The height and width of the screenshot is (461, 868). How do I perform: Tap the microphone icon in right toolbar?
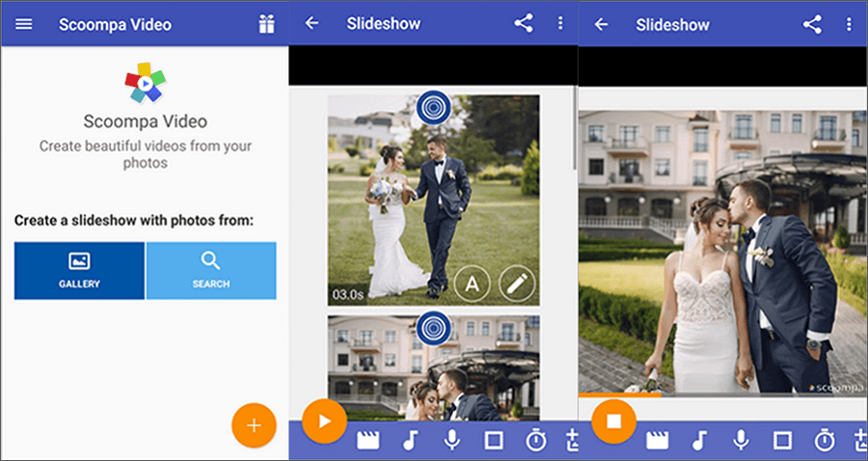coord(742,441)
